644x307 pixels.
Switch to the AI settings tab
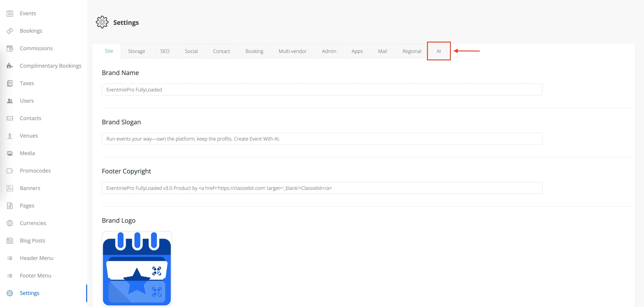pyautogui.click(x=439, y=51)
